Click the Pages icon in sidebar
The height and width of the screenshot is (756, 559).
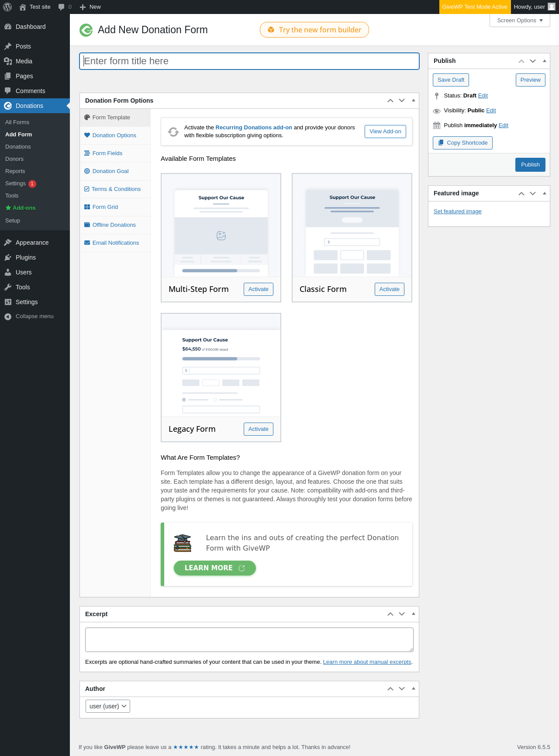point(8,76)
